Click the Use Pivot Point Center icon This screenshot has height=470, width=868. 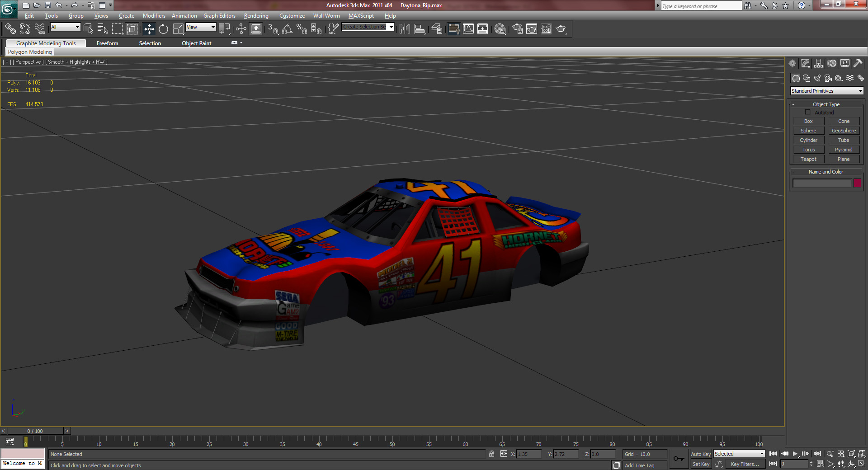pos(224,29)
